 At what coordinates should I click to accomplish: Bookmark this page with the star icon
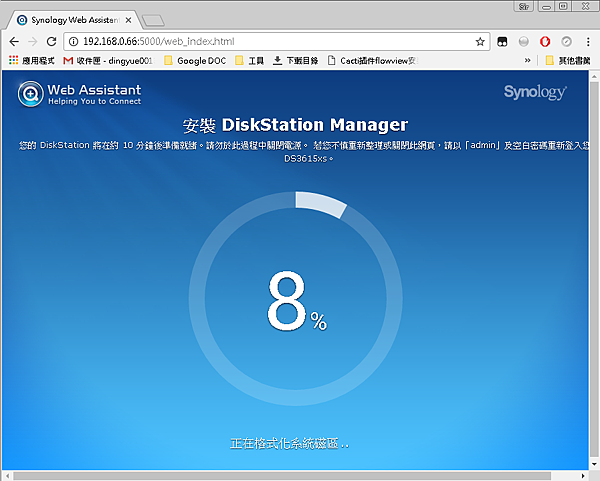480,41
